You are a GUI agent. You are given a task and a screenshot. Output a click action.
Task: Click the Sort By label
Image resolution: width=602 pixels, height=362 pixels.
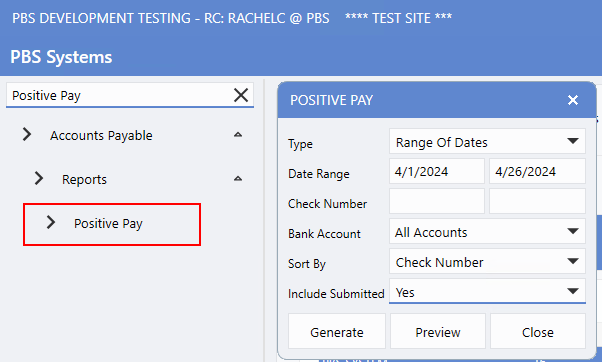307,264
